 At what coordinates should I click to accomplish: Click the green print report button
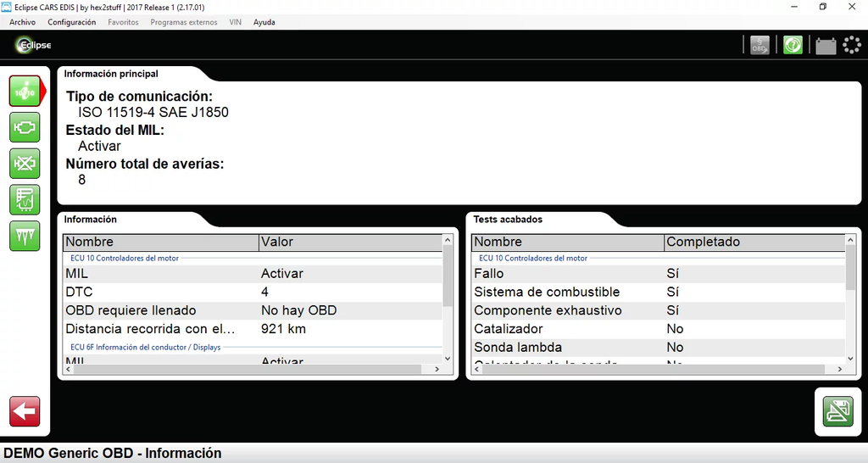837,411
